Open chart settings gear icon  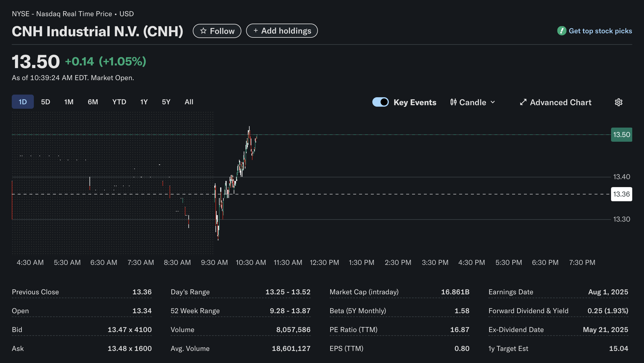619,102
